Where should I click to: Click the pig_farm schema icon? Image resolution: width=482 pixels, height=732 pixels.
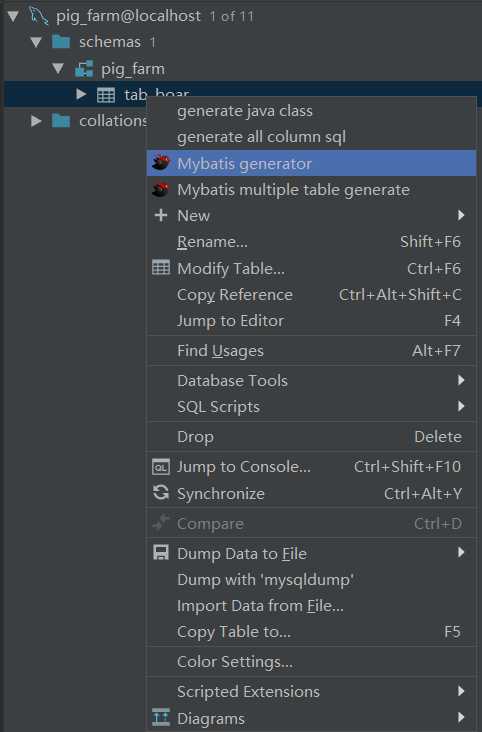84,69
